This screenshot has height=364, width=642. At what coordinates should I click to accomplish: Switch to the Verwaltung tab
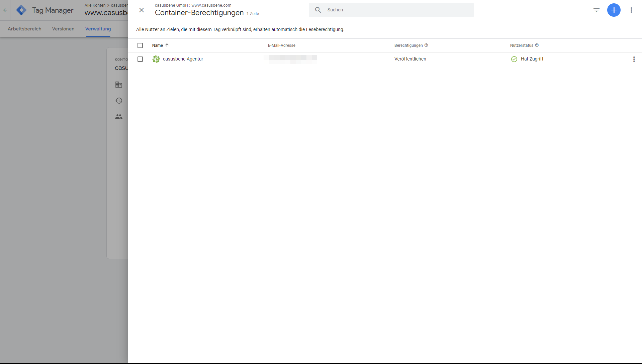pyautogui.click(x=98, y=29)
